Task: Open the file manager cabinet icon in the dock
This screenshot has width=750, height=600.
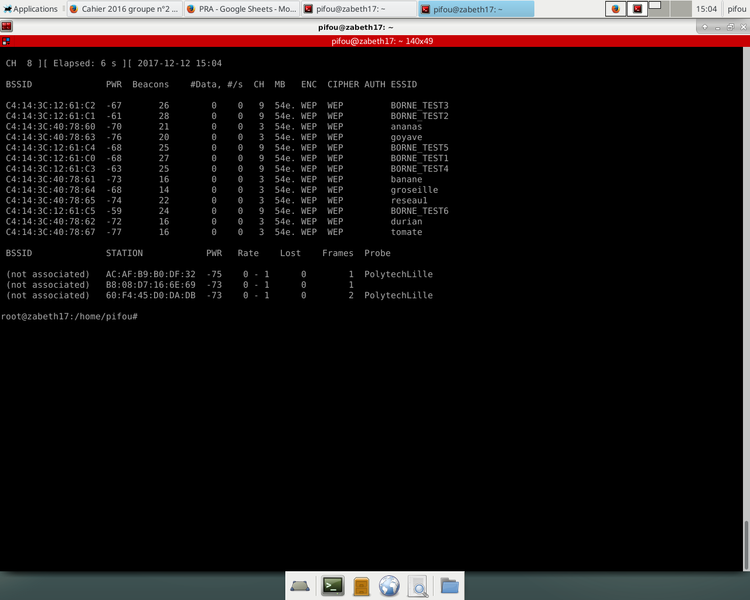Action: point(362,586)
